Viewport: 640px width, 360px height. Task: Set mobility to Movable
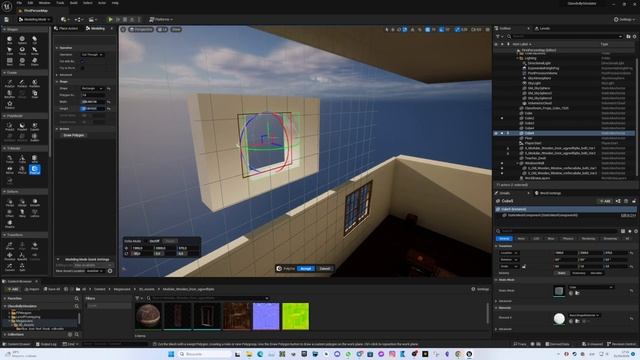596,273
